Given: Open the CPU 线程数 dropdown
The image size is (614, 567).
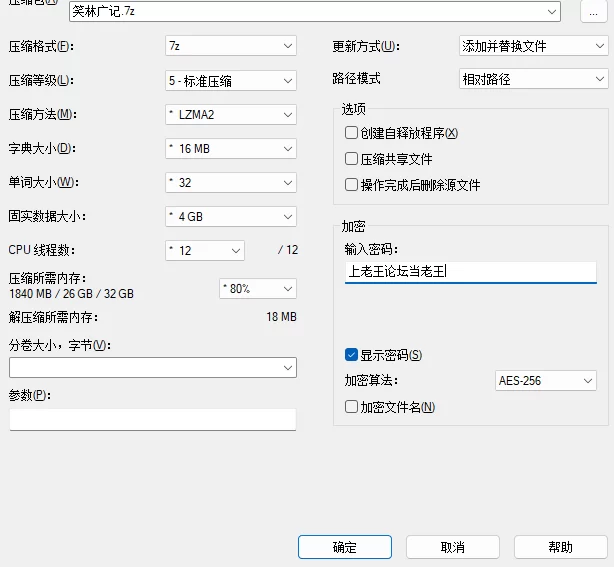Looking at the screenshot, I should [204, 250].
